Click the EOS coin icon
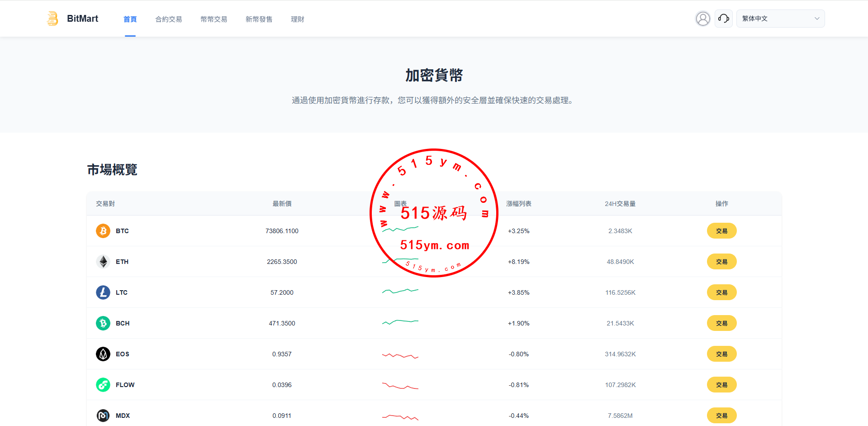Viewport: 868px width, 426px height. pos(103,354)
